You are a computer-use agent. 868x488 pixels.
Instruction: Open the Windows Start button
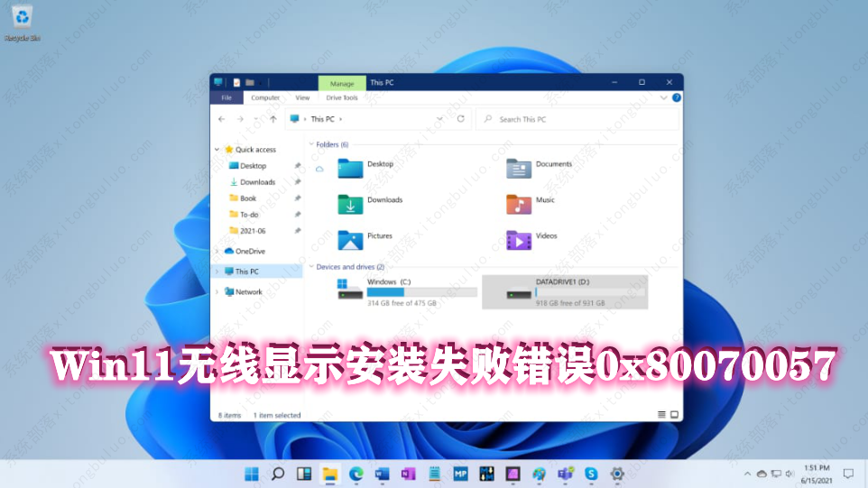click(x=252, y=474)
